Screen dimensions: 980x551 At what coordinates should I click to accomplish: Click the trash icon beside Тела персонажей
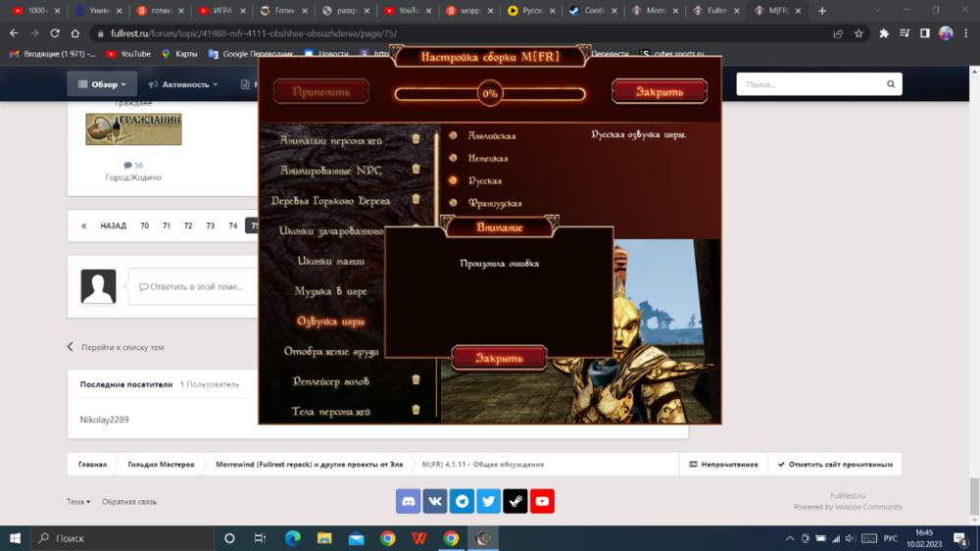click(x=416, y=410)
